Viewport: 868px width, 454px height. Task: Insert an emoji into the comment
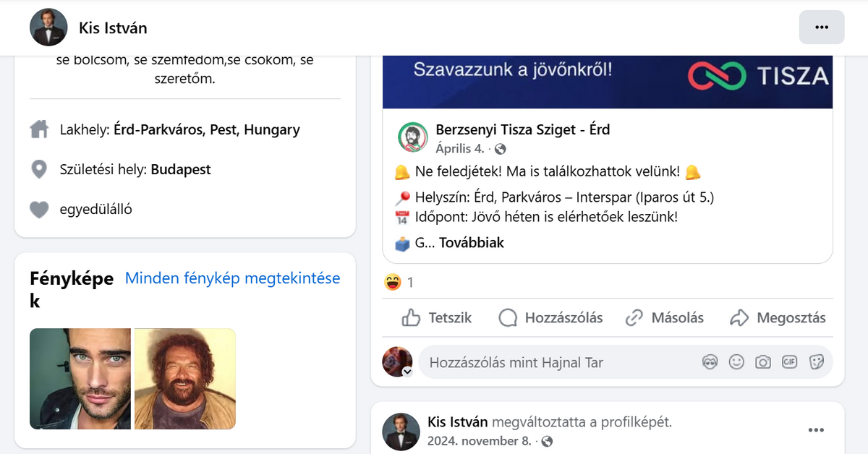click(x=736, y=362)
